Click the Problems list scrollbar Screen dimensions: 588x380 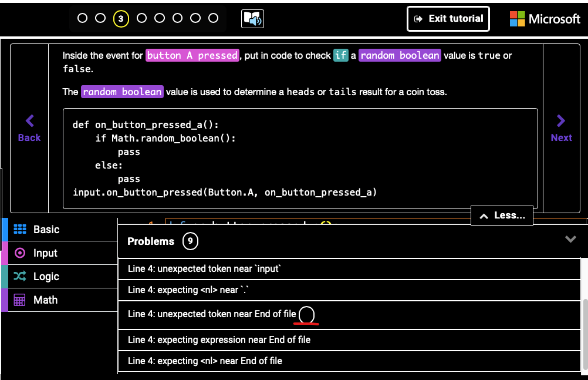pos(585,334)
